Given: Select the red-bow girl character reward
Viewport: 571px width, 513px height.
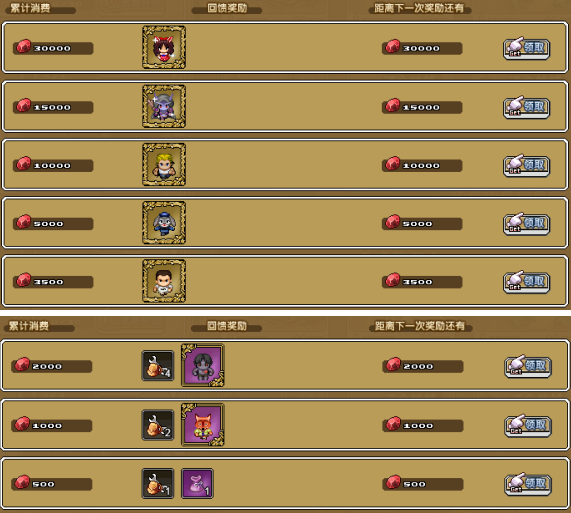Looking at the screenshot, I should (164, 47).
